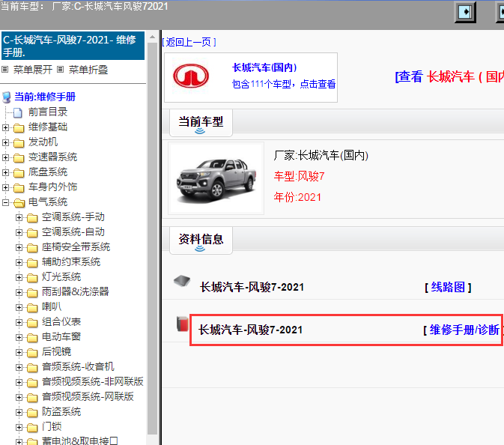Click the 厂家:长城汽车(国内) text
Viewport: 504px width, 445px height.
click(321, 156)
